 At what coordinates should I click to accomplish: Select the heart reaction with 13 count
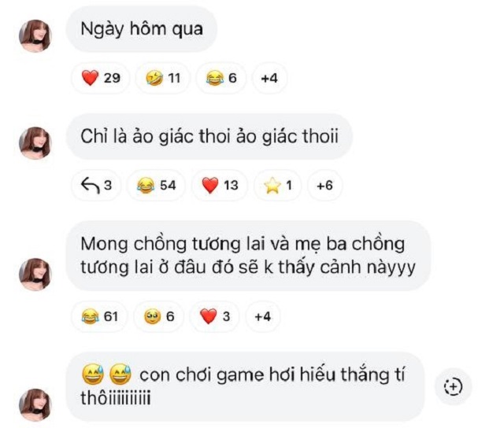(x=220, y=185)
